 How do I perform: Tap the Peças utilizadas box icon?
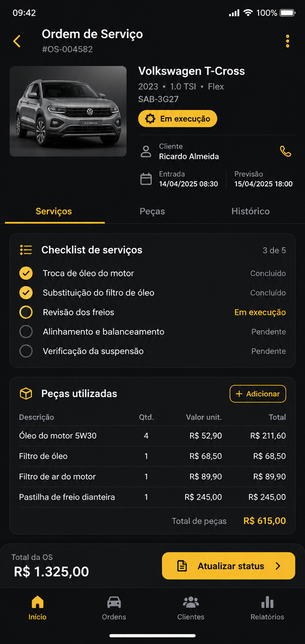[26, 394]
